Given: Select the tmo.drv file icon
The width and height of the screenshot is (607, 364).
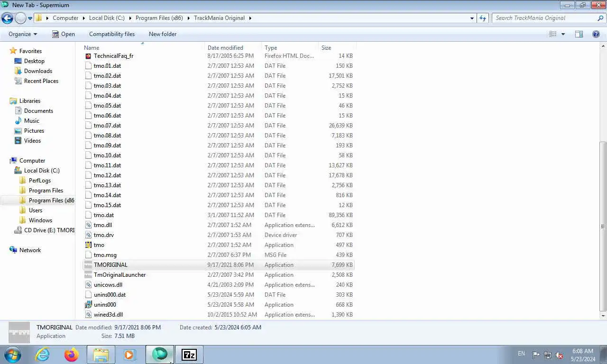Looking at the screenshot, I should [88, 235].
